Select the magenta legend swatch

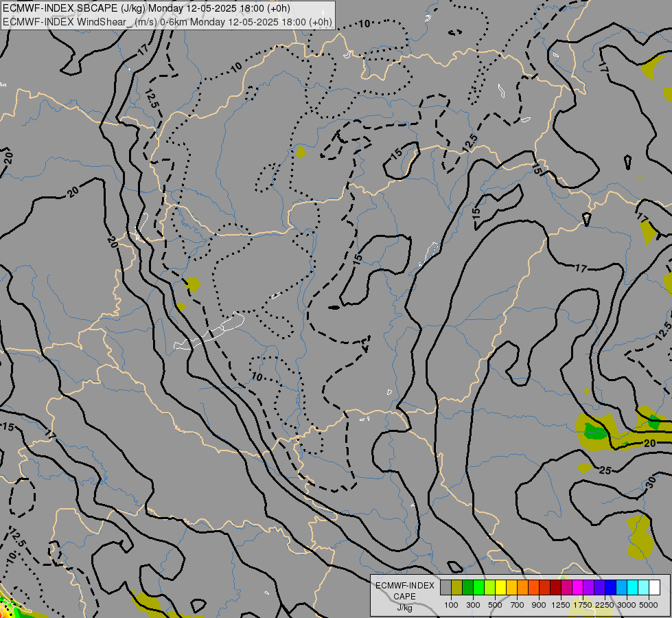pos(578,588)
